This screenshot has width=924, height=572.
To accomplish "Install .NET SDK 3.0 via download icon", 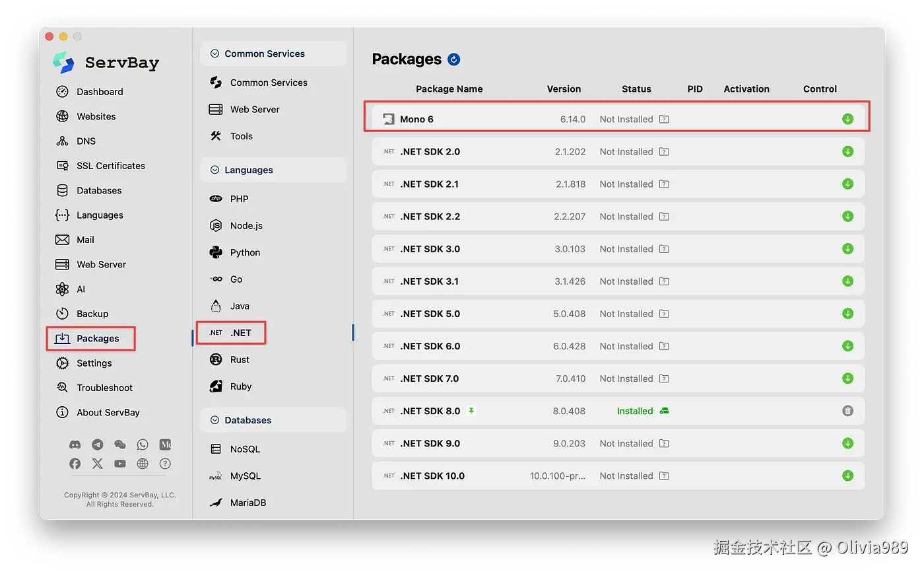I will coord(847,249).
